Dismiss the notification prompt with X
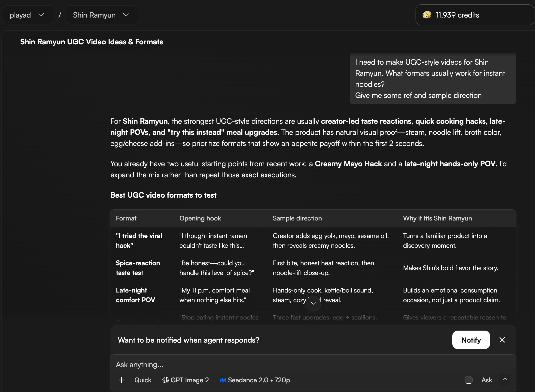Image resolution: width=535 pixels, height=392 pixels. (x=502, y=340)
